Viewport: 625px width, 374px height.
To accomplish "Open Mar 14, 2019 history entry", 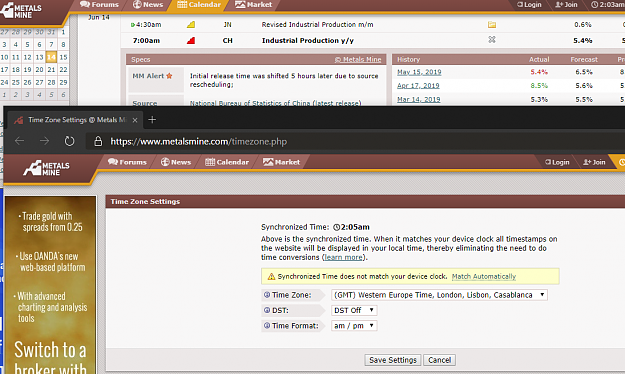I will [419, 99].
